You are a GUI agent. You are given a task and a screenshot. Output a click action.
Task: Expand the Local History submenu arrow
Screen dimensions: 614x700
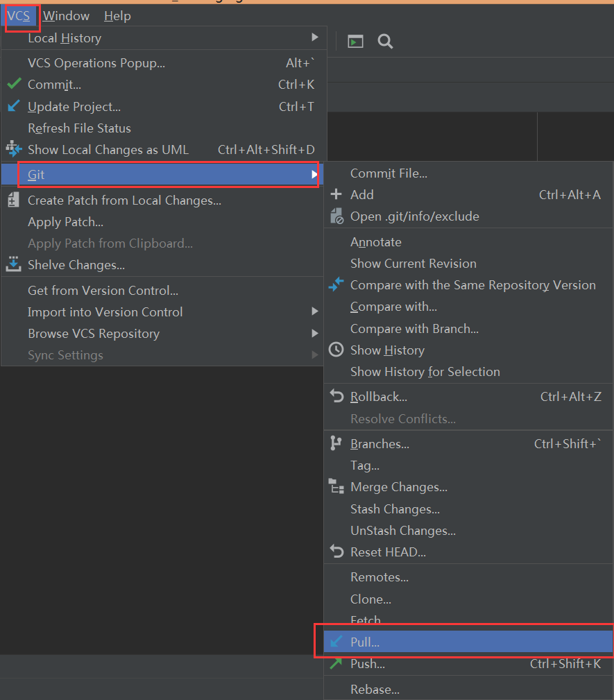coord(315,37)
